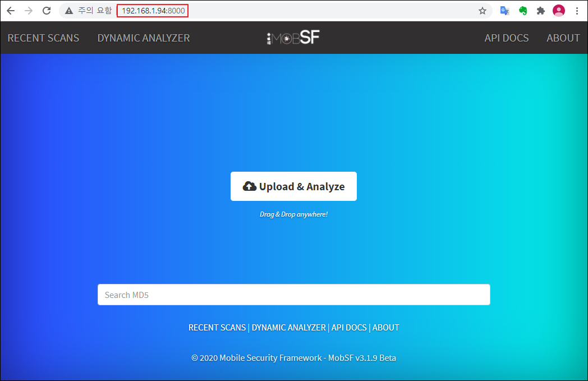Image resolution: width=588 pixels, height=381 pixels.
Task: Click the Upload & Analyze button
Action: (x=293, y=186)
